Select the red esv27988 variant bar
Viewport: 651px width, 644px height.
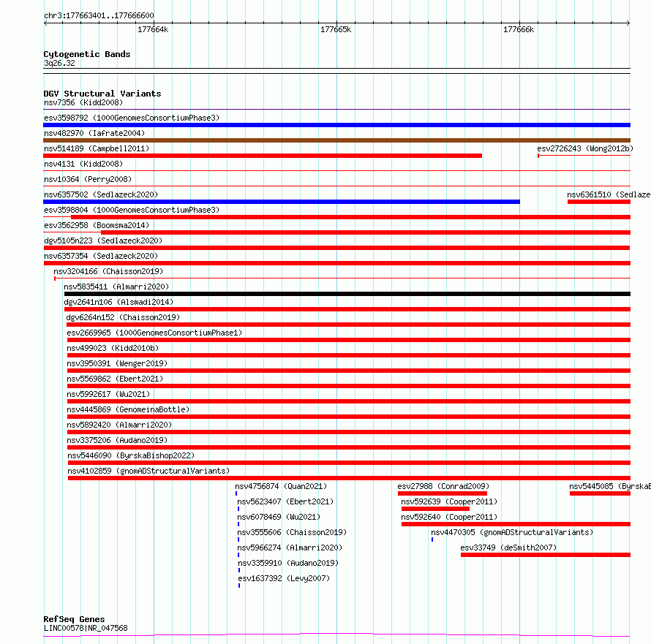tap(442, 493)
